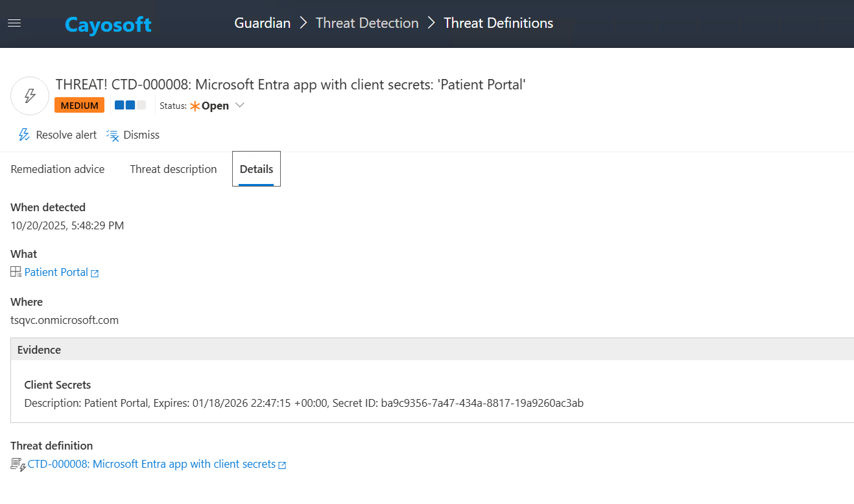Open Patient Portal via external link icon
This screenshot has height=504, width=854.
tap(95, 273)
